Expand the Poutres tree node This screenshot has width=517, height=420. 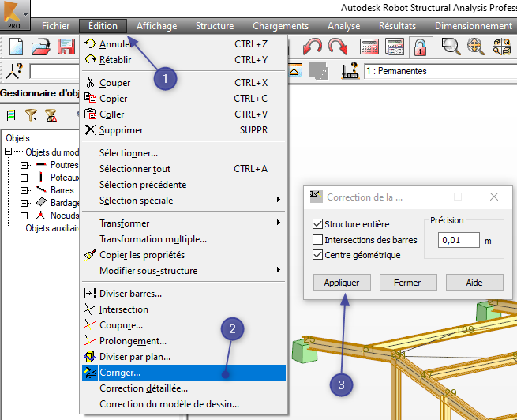click(x=24, y=165)
